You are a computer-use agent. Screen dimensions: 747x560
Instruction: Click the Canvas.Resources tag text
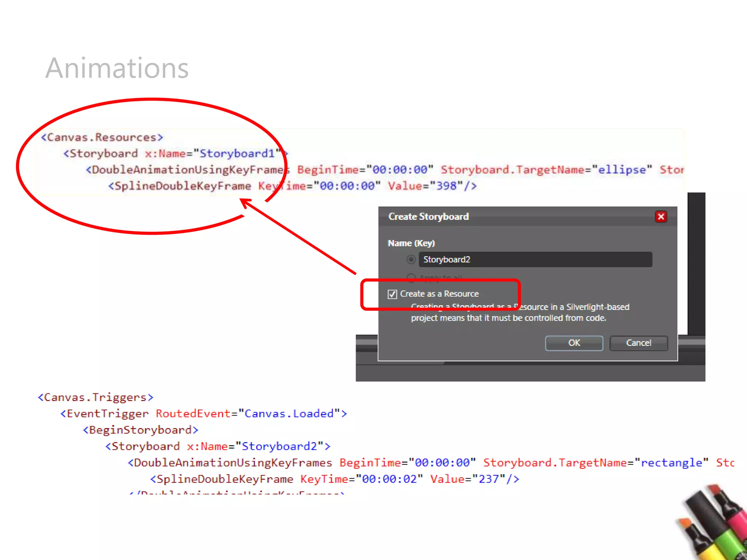point(102,137)
